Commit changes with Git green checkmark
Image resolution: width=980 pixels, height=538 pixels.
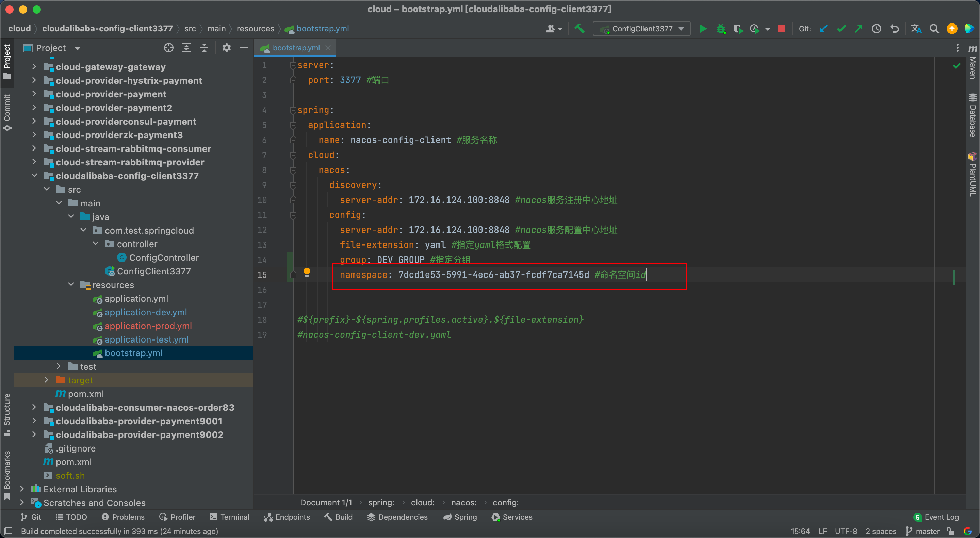[841, 29]
